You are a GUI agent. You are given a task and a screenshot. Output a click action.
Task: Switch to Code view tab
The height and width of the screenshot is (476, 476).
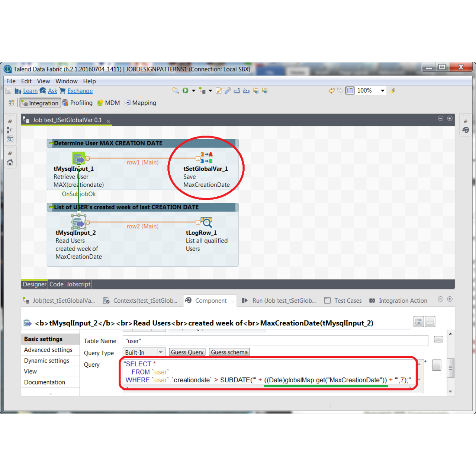[57, 284]
